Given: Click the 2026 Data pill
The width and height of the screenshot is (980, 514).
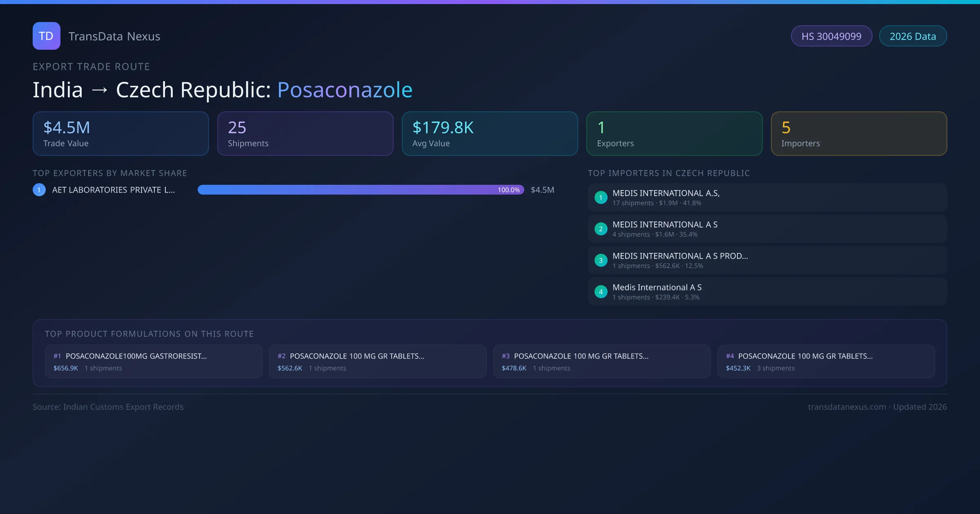Looking at the screenshot, I should click(x=913, y=36).
